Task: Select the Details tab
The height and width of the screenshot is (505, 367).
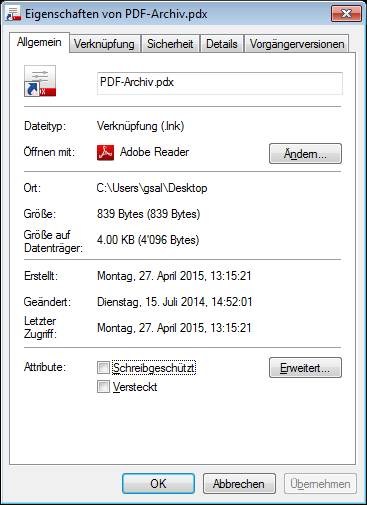Action: pos(222,44)
